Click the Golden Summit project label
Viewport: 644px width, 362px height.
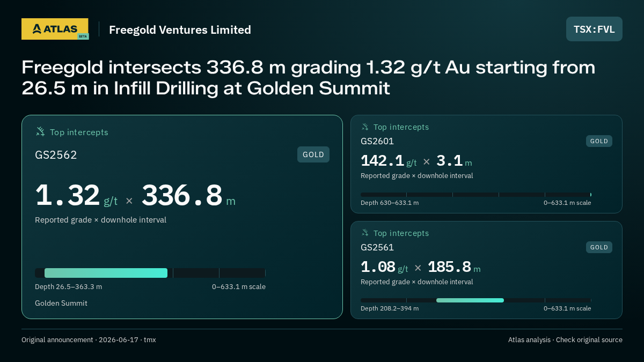[61, 304]
